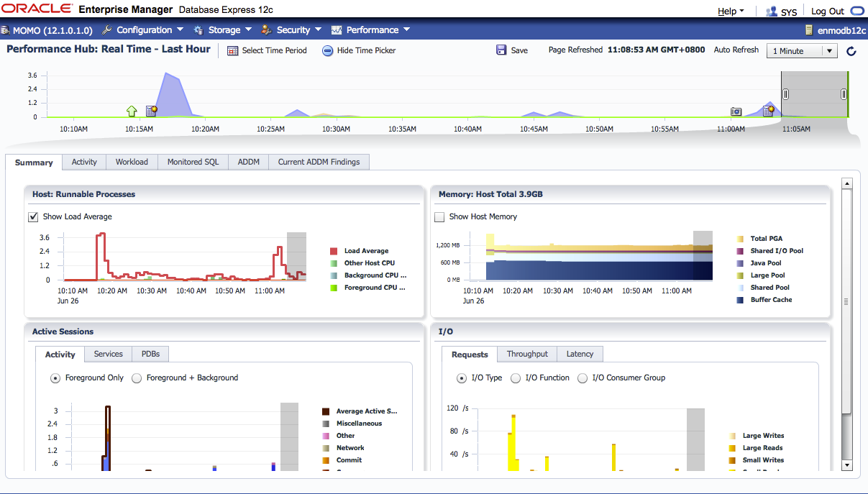This screenshot has width=868, height=494.
Task: Switch Active Sessions to PDBs tab
Action: (x=151, y=355)
